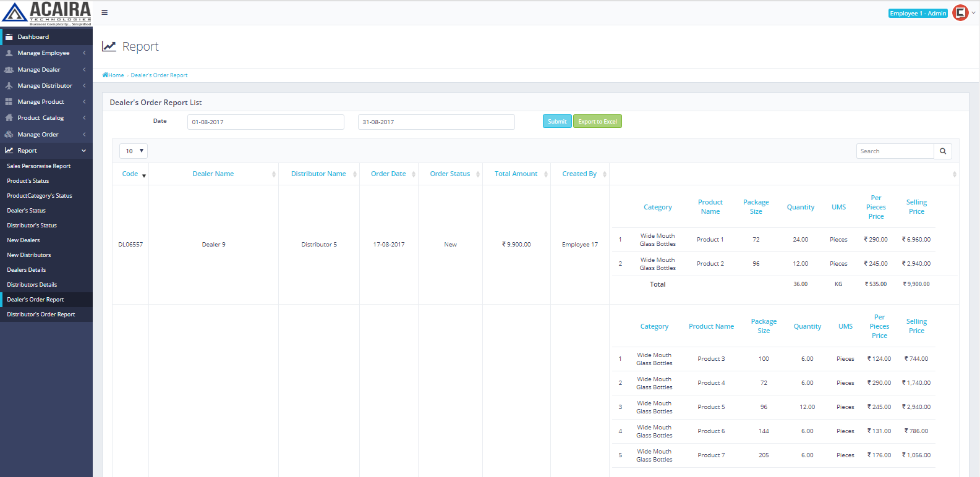The height and width of the screenshot is (477, 980).
Task: Open the rows-per-page dropdown showing 10
Action: pos(134,151)
